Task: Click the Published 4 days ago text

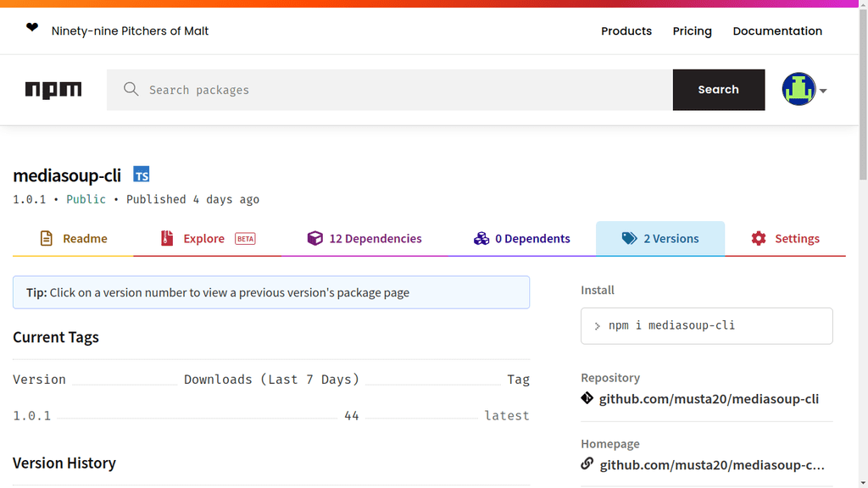Action: 192,199
